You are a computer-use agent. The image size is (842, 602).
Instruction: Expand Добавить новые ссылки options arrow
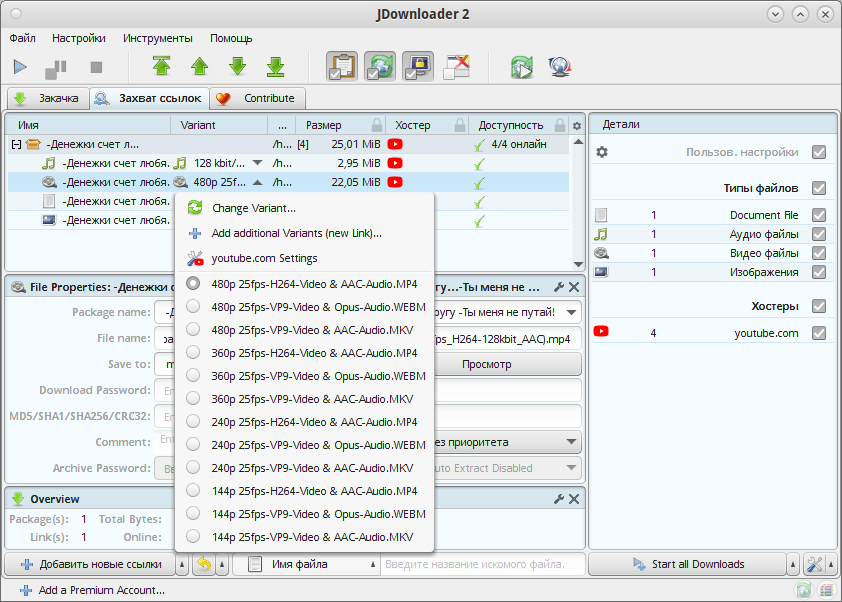click(182, 564)
